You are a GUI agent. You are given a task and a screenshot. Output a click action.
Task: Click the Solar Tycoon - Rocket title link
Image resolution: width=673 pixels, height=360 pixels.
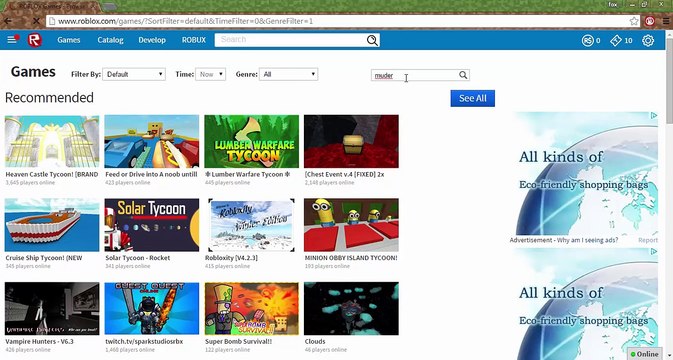pyautogui.click(x=138, y=258)
